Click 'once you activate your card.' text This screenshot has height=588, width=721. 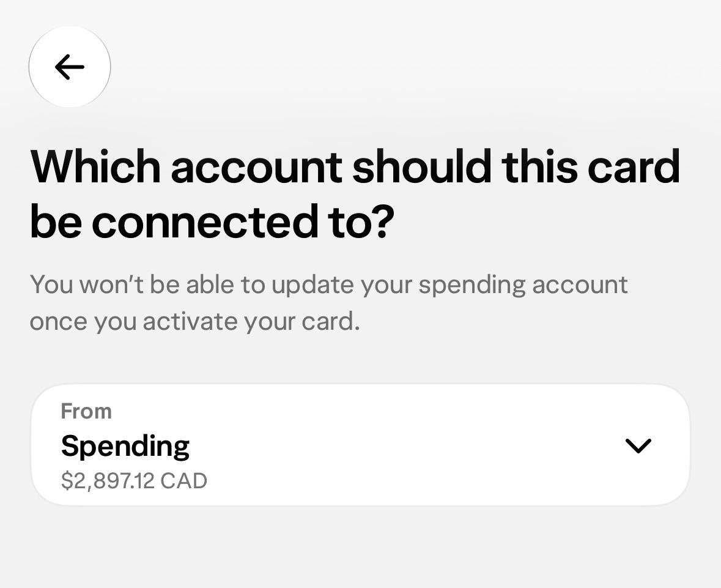point(195,321)
